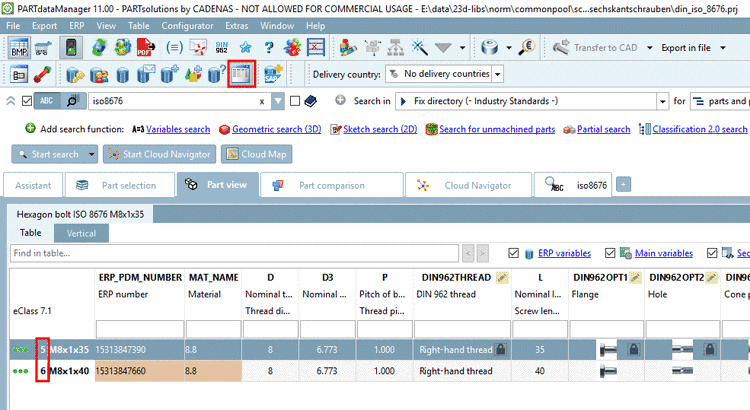The width and height of the screenshot is (750, 410).
Task: Click the database with users icon
Action: pos(99,75)
